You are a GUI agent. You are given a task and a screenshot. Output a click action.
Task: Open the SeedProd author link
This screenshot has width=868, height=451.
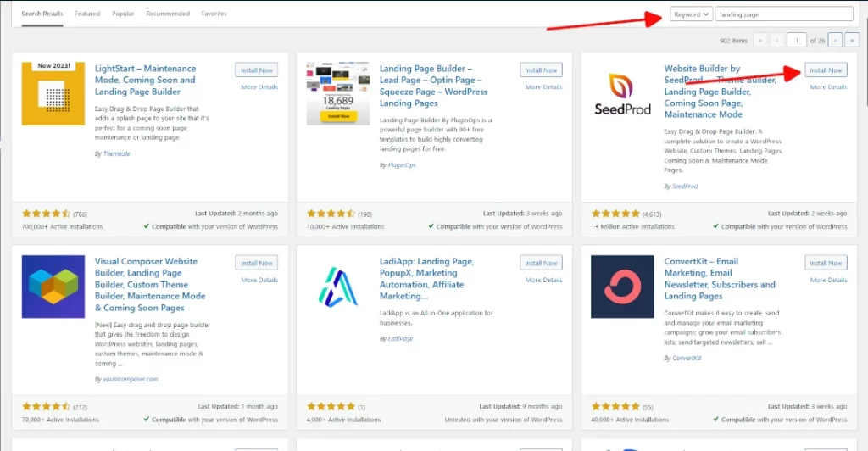(x=685, y=187)
